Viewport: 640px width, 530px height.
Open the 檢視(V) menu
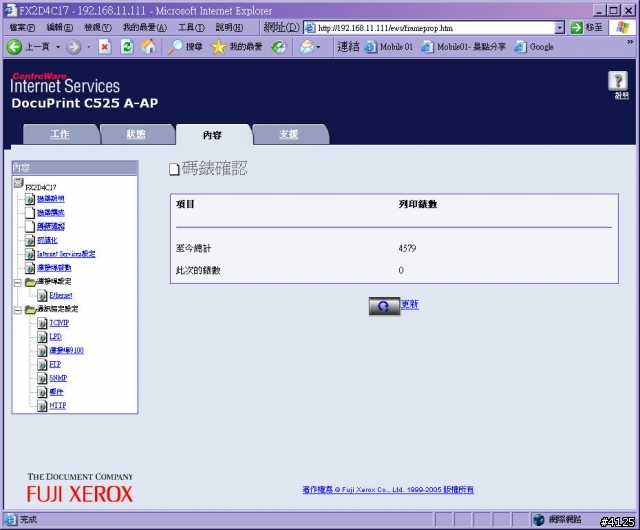tap(98, 28)
